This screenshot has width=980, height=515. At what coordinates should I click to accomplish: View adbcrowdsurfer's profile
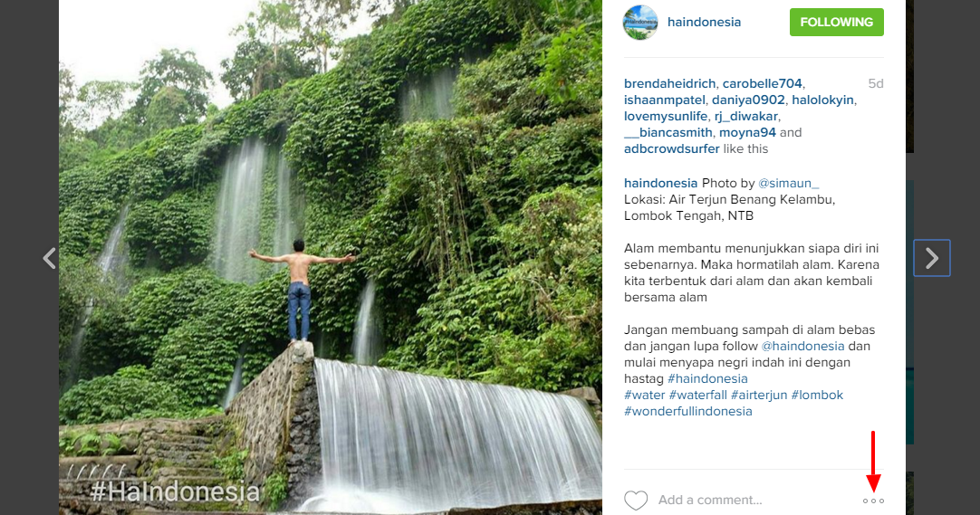(671, 149)
